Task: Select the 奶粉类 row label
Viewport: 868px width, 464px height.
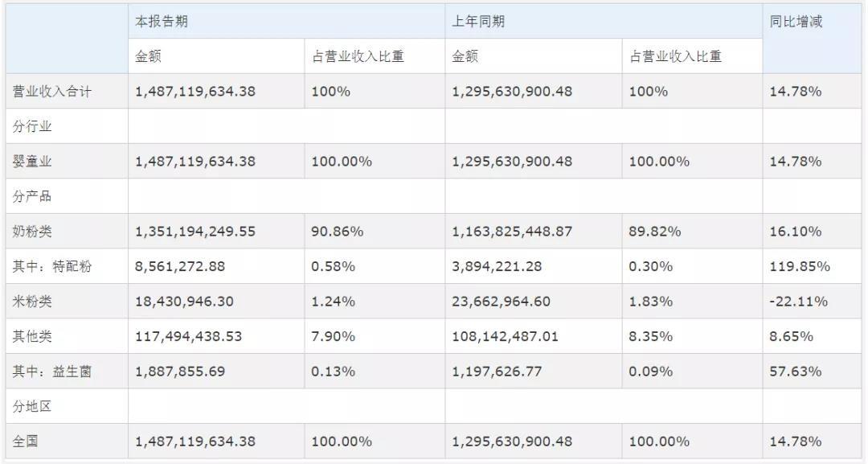Action: (33, 232)
